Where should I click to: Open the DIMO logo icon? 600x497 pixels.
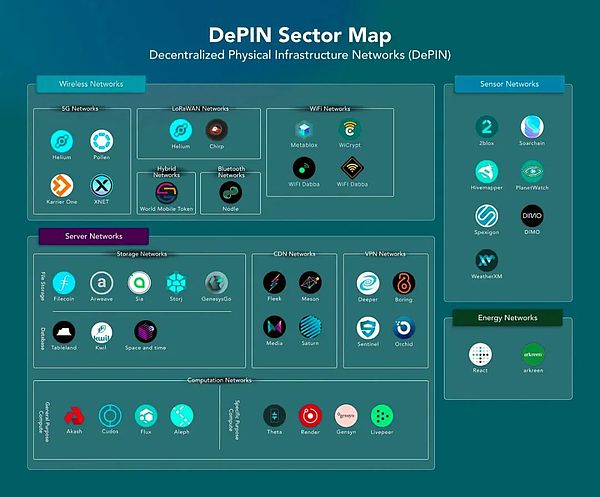pyautogui.click(x=533, y=216)
